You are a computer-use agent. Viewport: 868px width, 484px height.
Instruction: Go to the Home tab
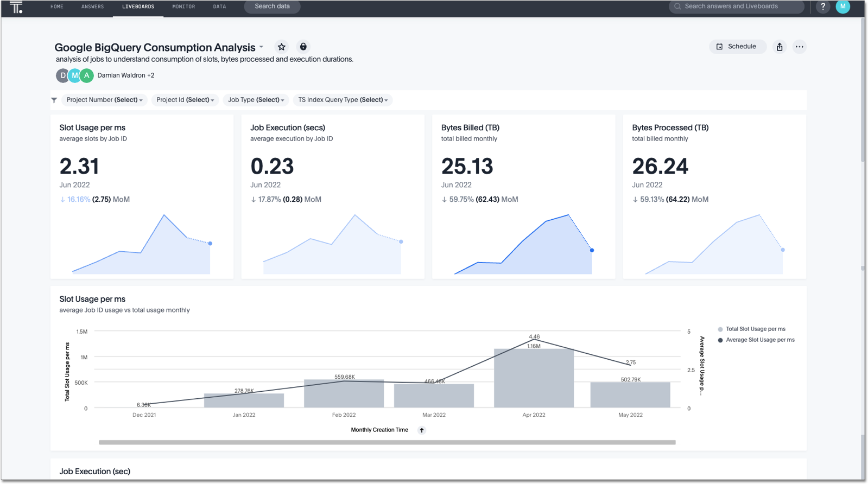tap(57, 7)
